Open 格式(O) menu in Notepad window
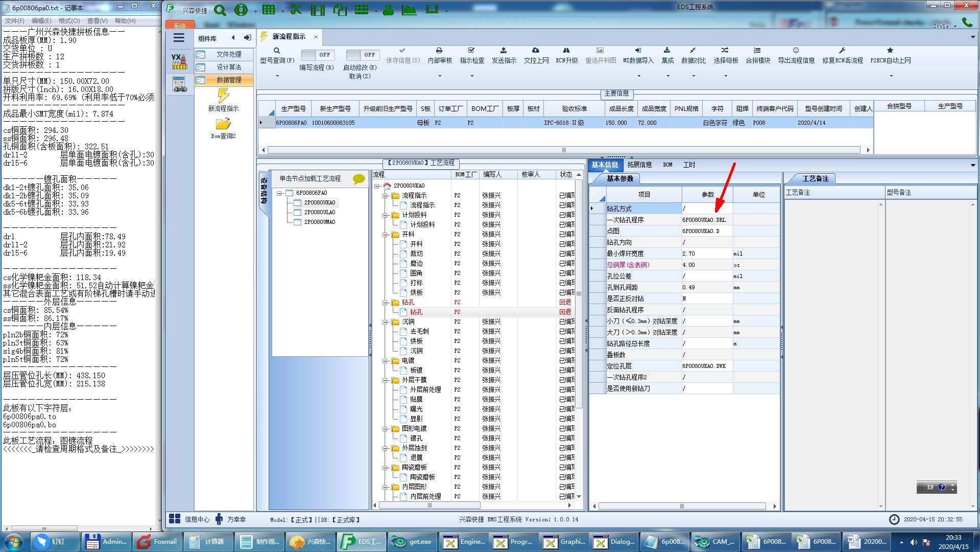This screenshot has height=552, width=980. (69, 21)
